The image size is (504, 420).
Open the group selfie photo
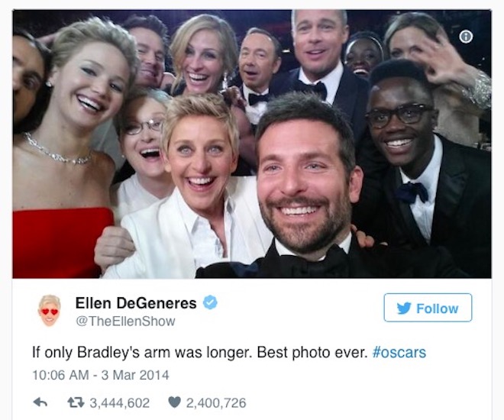click(x=252, y=144)
